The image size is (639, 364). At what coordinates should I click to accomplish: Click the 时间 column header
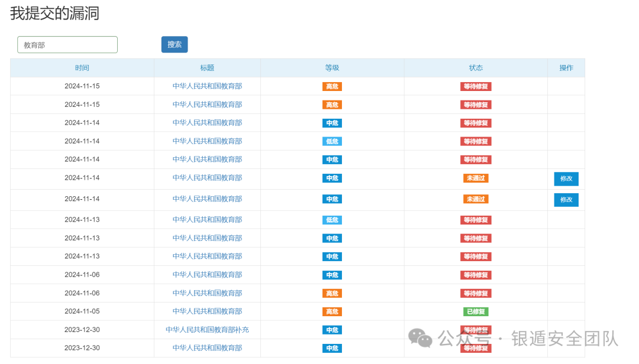pyautogui.click(x=82, y=68)
